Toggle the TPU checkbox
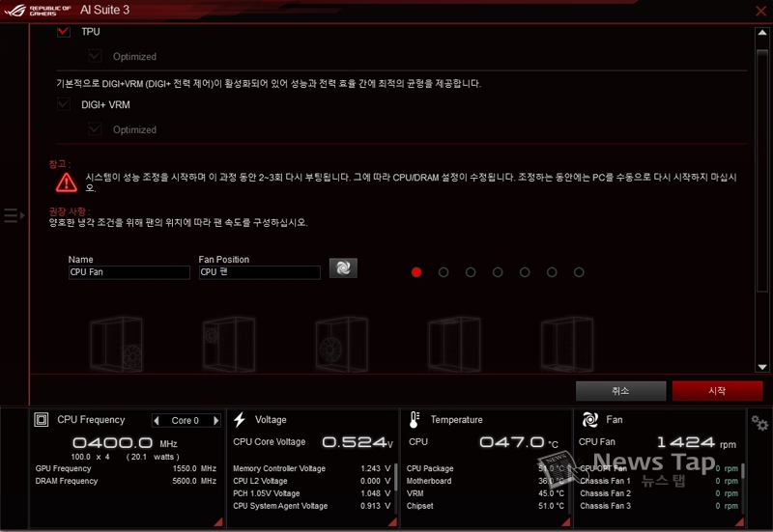This screenshot has height=532, width=773. click(x=65, y=32)
